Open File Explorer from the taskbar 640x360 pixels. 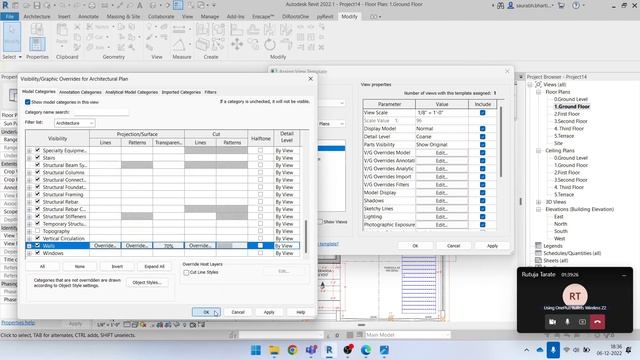point(274,350)
